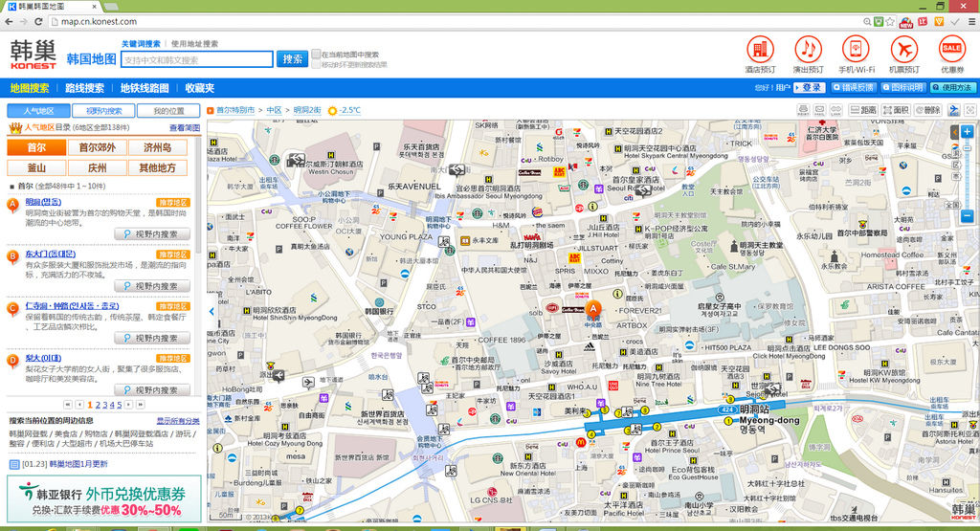This screenshot has height=531, width=980.
Task: Click 视野内搜索 under 明洞 entry
Action: (152, 234)
